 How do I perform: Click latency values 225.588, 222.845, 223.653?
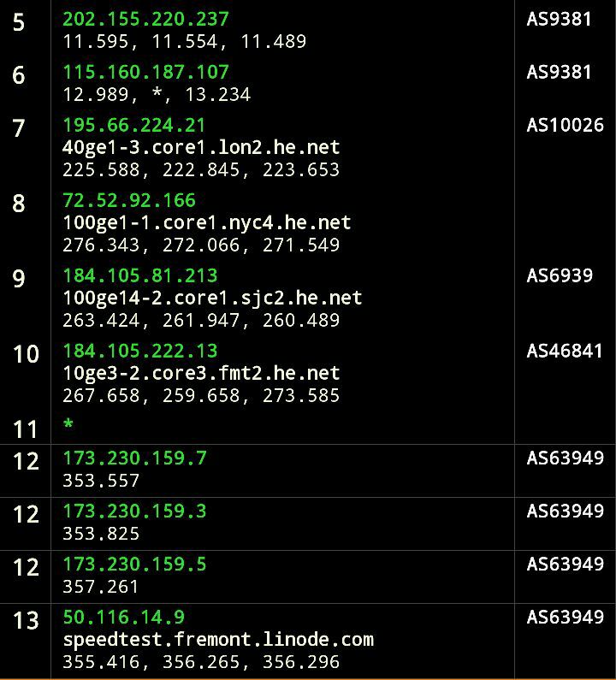[x=201, y=170]
